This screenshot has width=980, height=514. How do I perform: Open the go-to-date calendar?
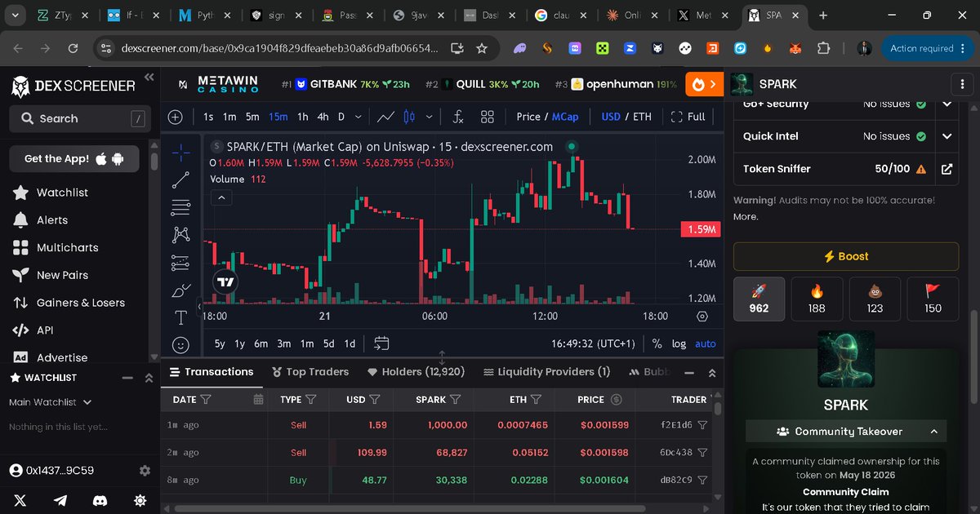pyautogui.click(x=381, y=343)
